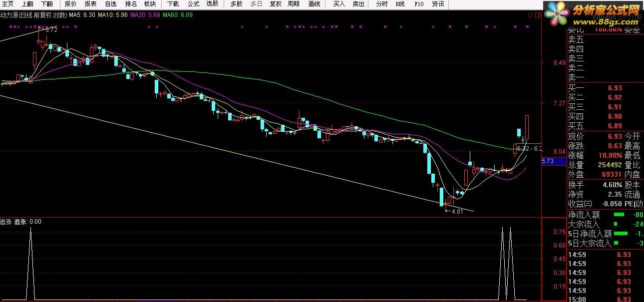Click the MA5: 6.30 indicator label
Screen dimensions: 644x302
[82, 15]
